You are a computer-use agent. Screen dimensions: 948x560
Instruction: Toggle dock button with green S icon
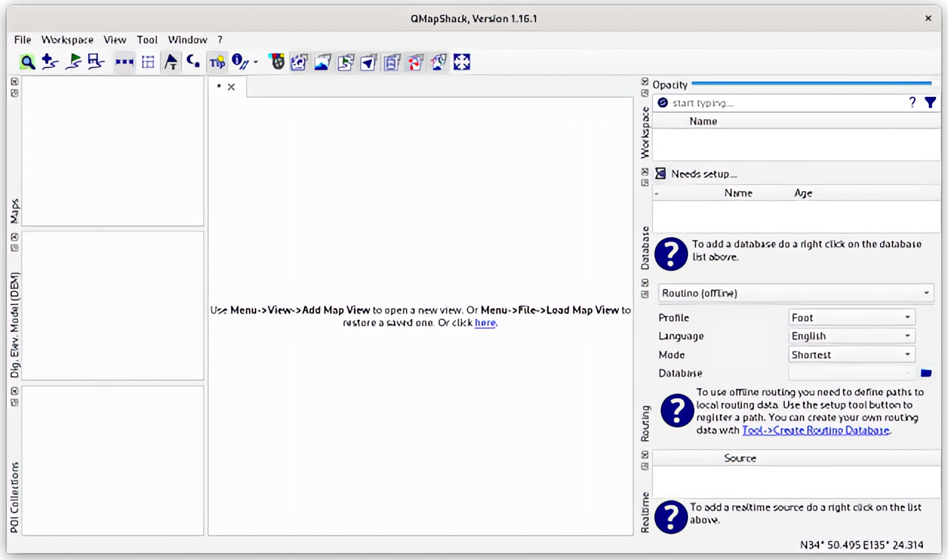[x=346, y=62]
